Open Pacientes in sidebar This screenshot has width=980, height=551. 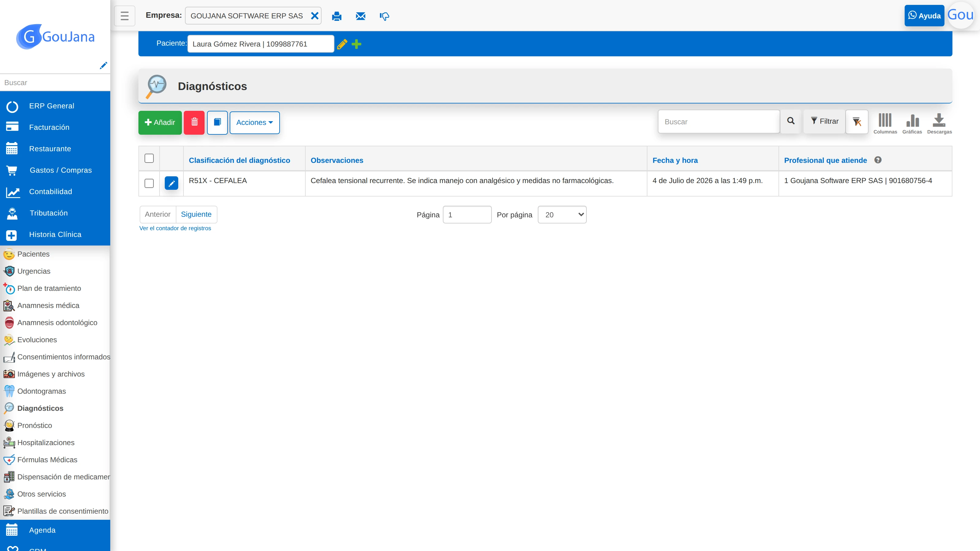click(33, 254)
